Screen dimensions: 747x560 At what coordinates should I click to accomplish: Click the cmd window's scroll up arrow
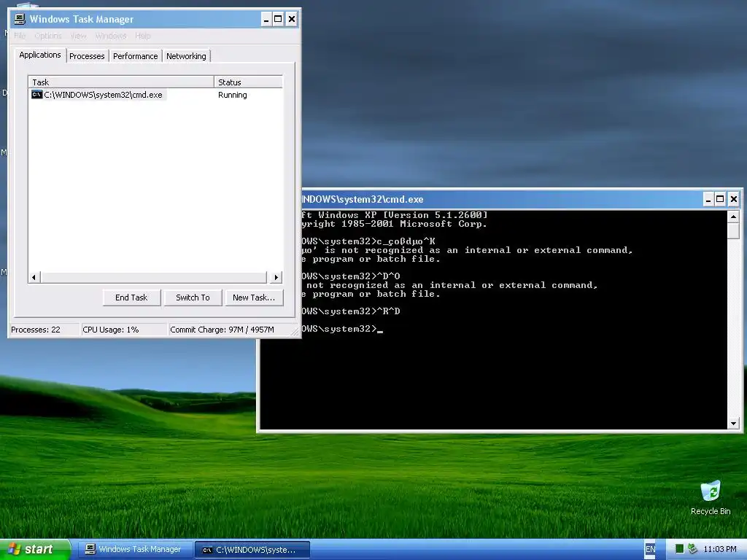tap(733, 217)
